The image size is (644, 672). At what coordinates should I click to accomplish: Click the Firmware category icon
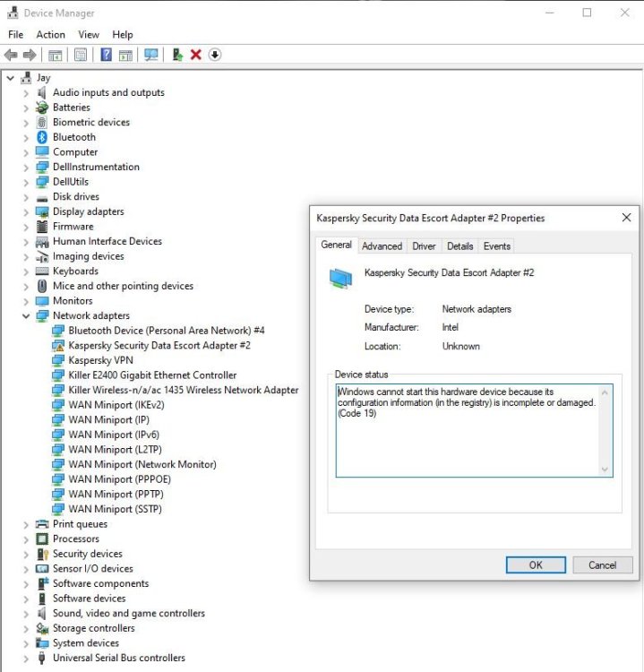pyautogui.click(x=42, y=227)
